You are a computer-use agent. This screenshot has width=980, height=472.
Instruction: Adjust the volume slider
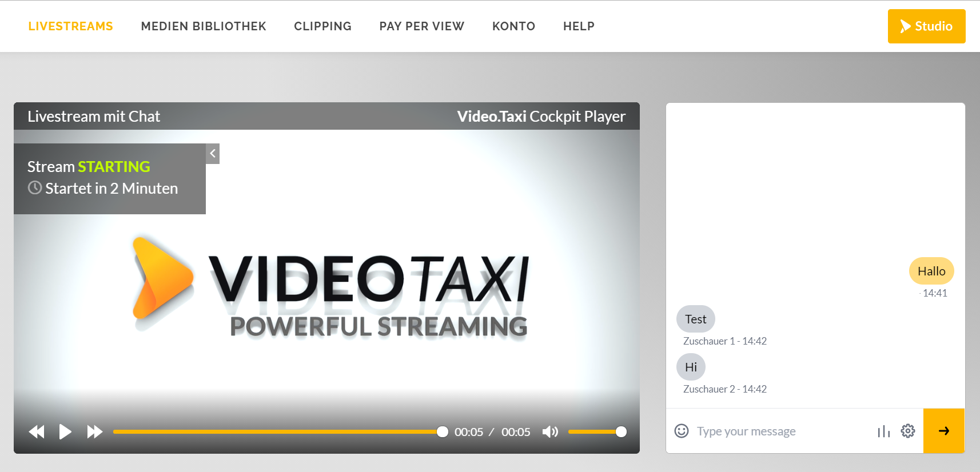[597, 432]
